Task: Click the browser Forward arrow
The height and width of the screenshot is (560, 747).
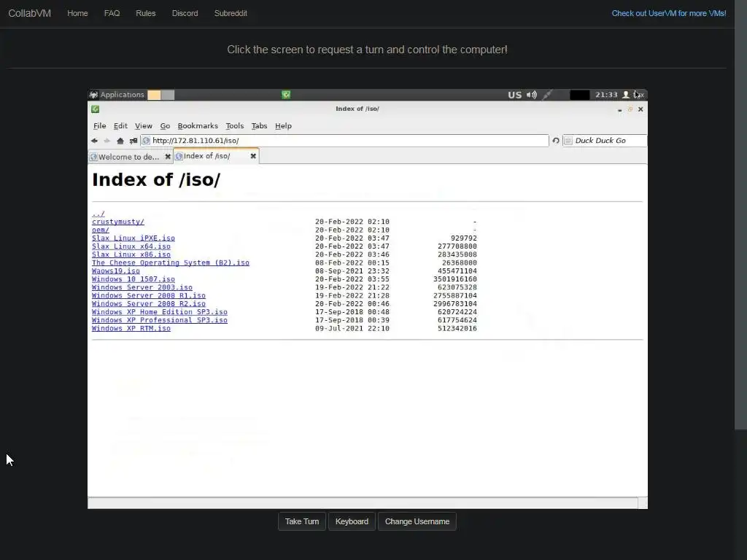Action: pyautogui.click(x=107, y=141)
